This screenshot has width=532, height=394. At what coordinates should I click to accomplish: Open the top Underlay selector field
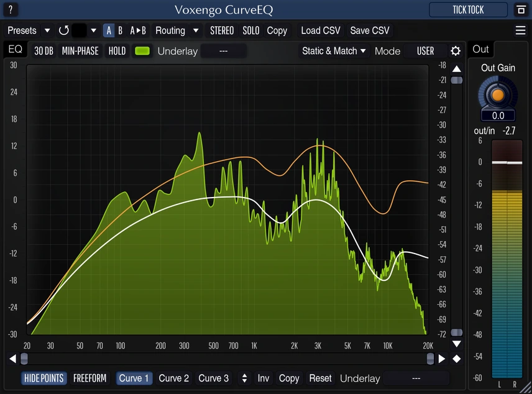pos(223,51)
